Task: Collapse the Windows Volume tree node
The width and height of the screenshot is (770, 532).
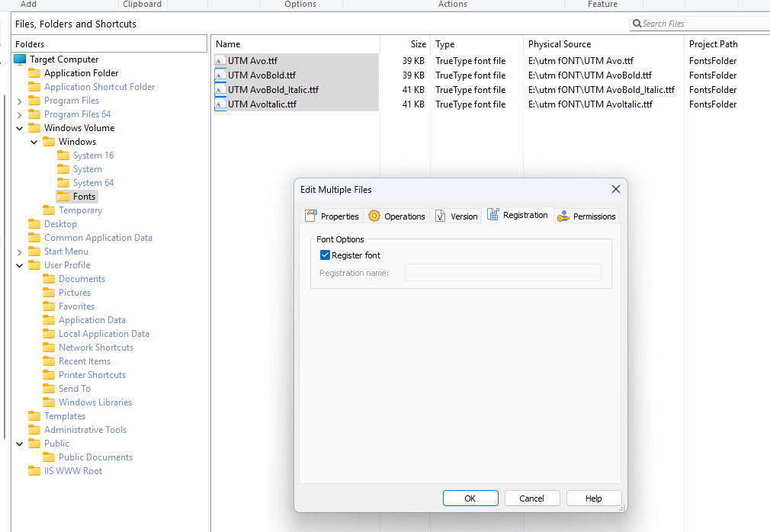Action: 20,128
